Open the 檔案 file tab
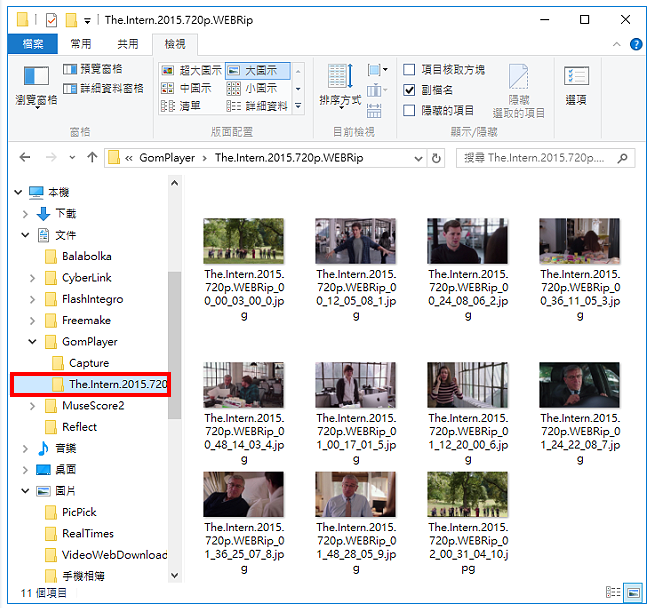Viewport: 654px width, 608px height. pos(33,44)
